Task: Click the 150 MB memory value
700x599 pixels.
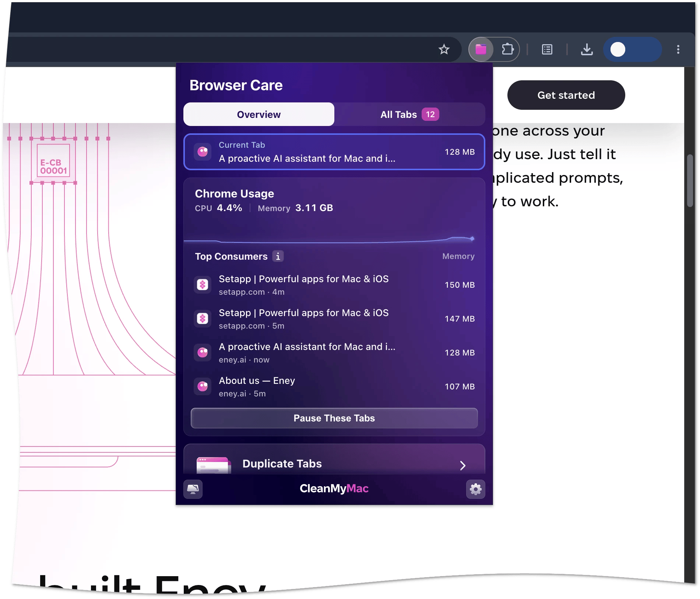Action: click(460, 285)
